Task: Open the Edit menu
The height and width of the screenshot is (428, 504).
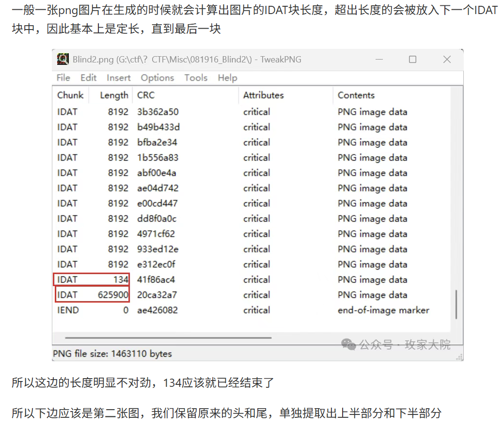Action: click(88, 77)
